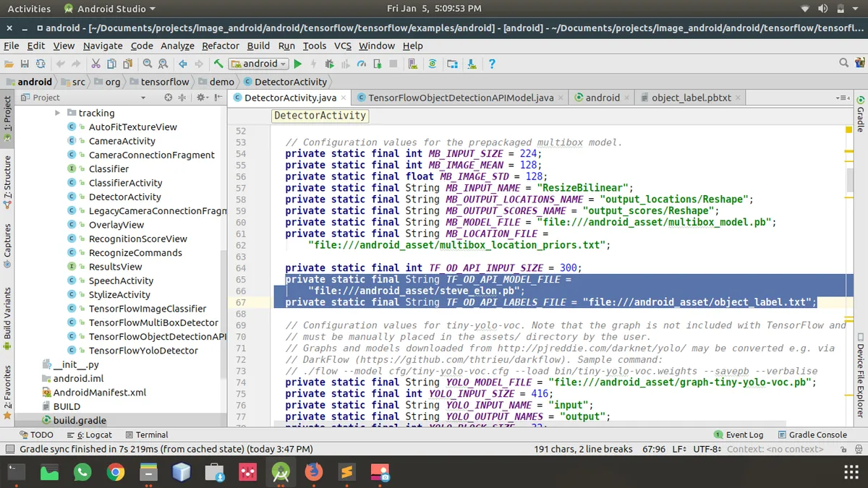Click the Save All toolbar icon
This screenshot has width=868, height=488.
(25, 64)
